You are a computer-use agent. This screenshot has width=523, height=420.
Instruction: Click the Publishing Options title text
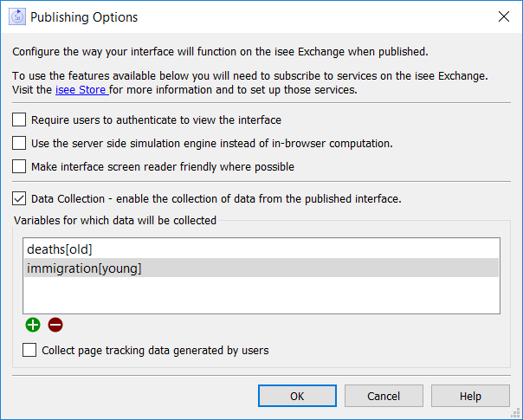click(84, 17)
